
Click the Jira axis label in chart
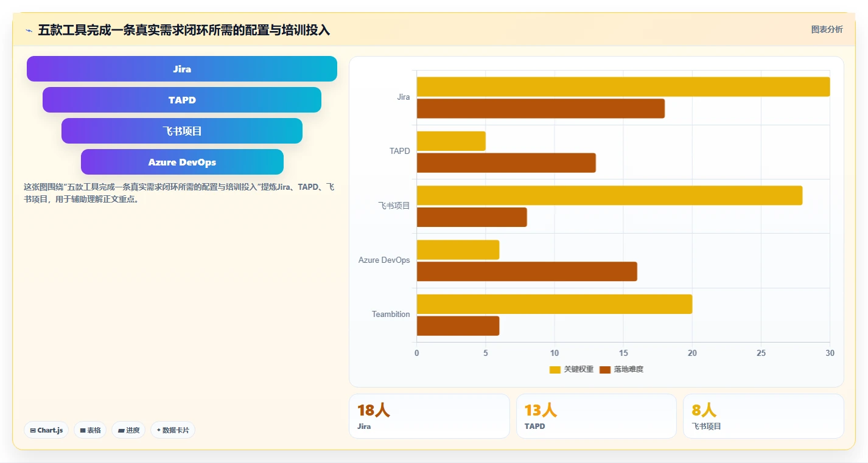pos(403,97)
